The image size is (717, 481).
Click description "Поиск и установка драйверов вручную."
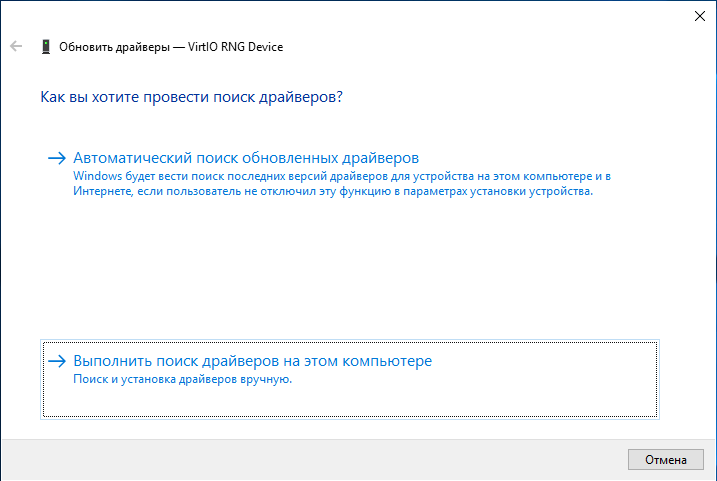pos(182,379)
